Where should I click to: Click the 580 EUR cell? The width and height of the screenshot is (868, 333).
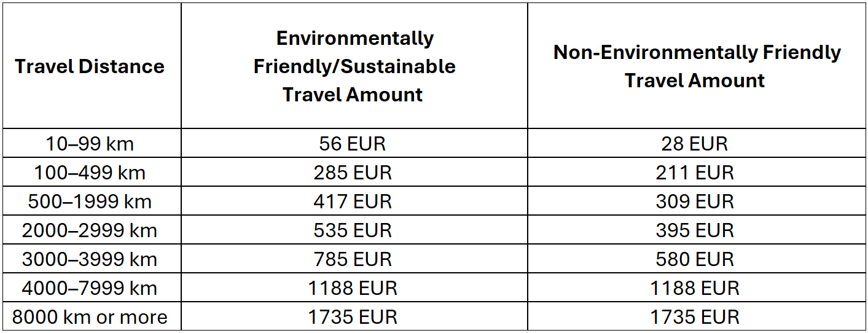tap(696, 259)
